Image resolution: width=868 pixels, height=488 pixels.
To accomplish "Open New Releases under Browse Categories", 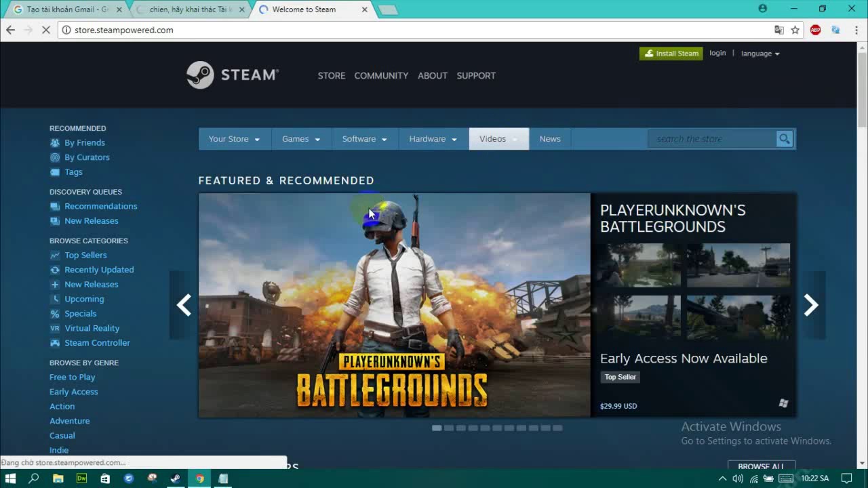I will [91, 285].
